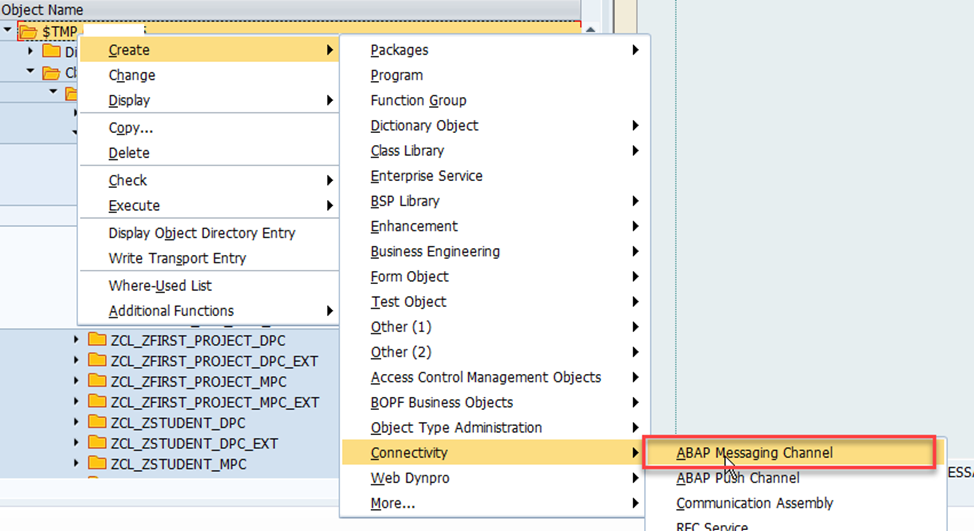Open the Check submenu entry
974x531 pixels.
click(209, 180)
